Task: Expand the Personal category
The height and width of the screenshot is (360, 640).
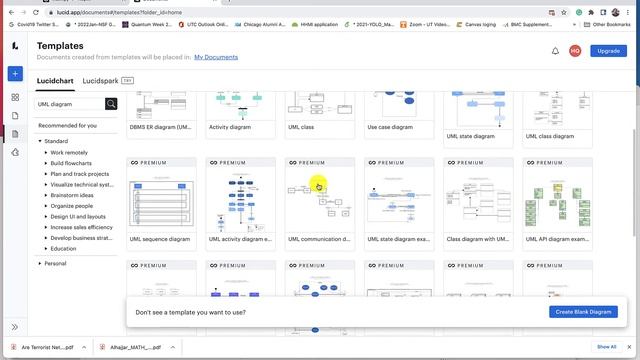Action: point(40,264)
